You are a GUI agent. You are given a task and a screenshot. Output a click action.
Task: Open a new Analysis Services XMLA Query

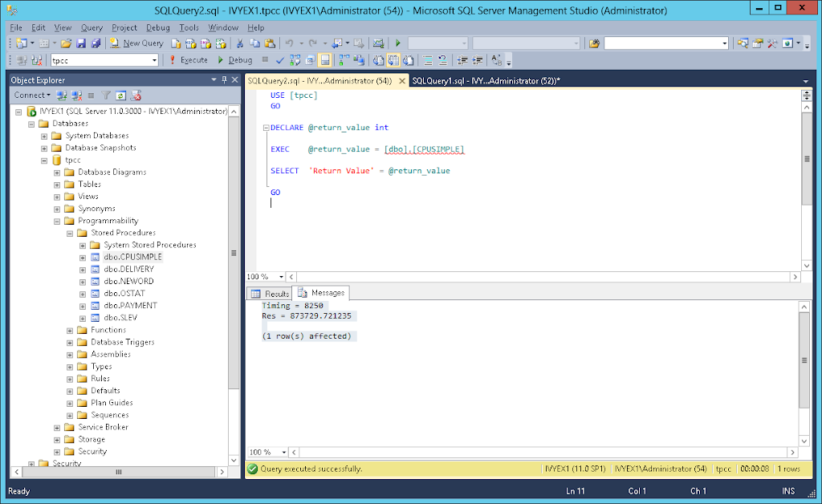pos(221,43)
